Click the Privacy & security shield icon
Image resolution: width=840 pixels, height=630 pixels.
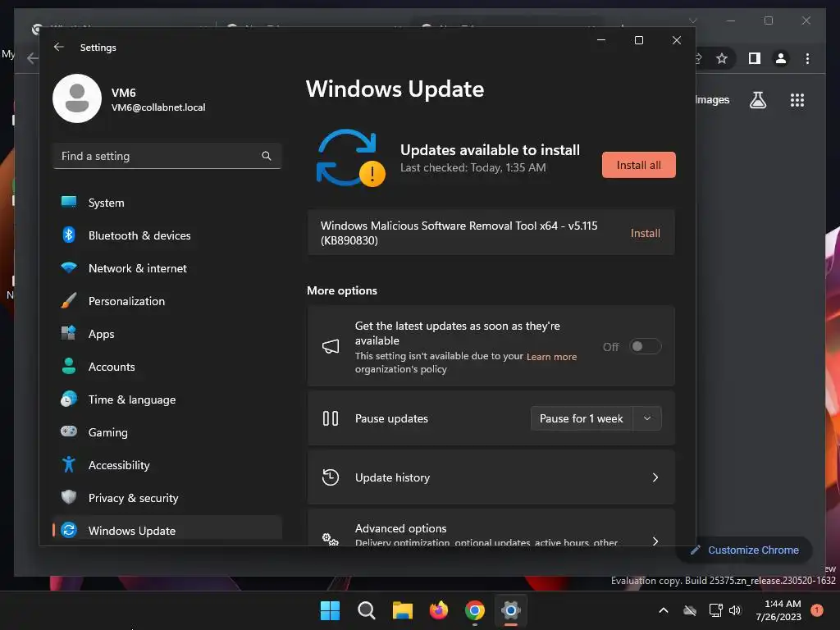pyautogui.click(x=69, y=497)
